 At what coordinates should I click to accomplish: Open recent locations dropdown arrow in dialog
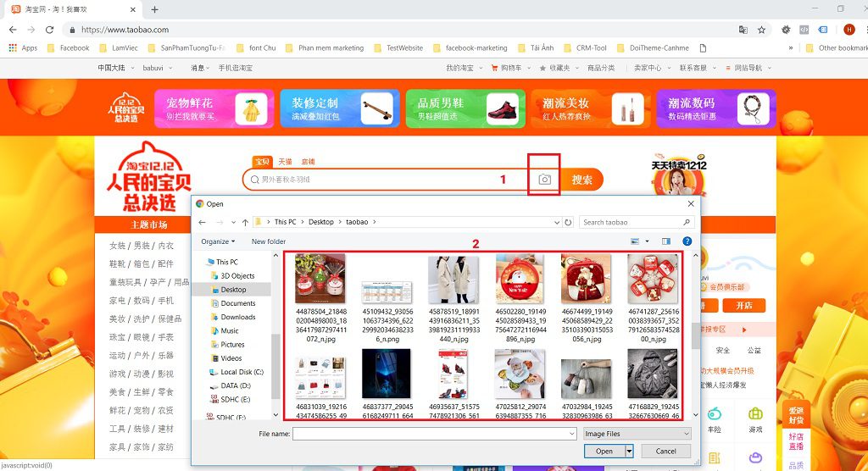tap(234, 223)
